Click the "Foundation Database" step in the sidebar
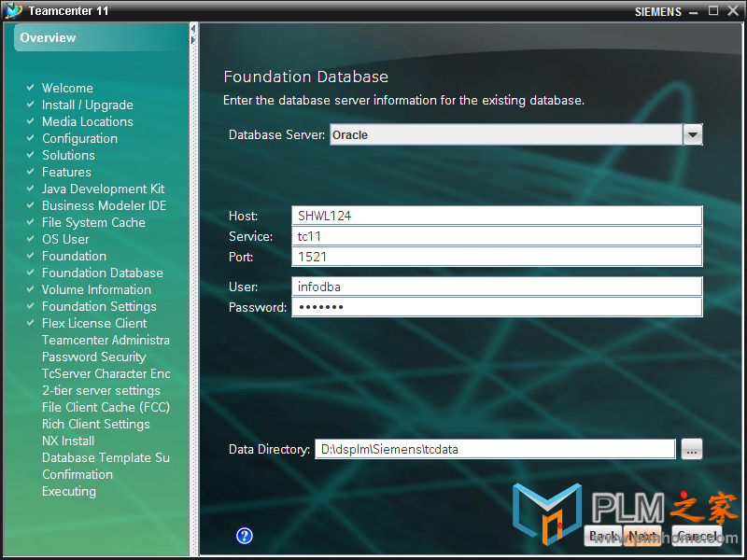This screenshot has height=560, width=747. point(103,273)
